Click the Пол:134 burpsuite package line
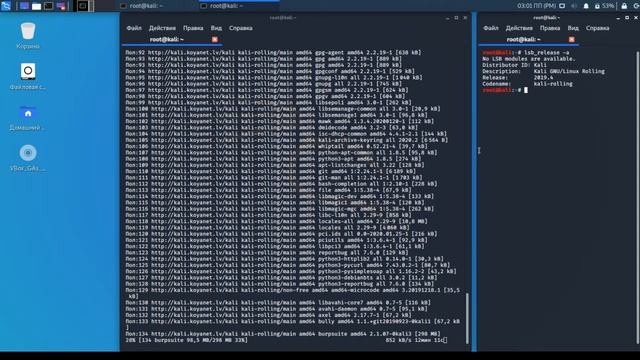 click(x=283, y=334)
